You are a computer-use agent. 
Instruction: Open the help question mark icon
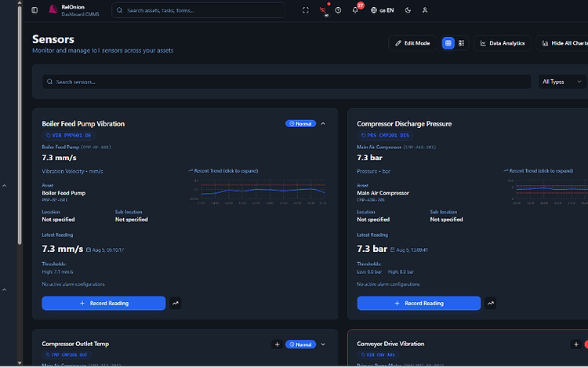tap(338, 10)
